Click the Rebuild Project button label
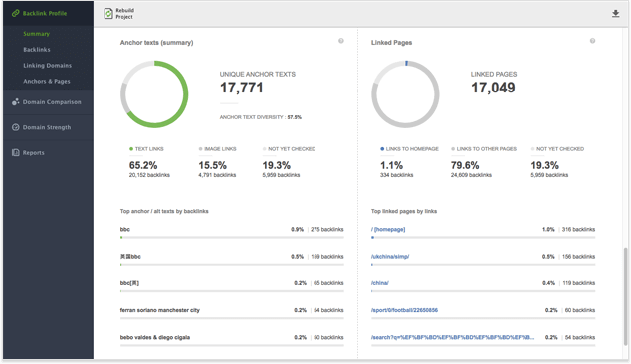 click(x=125, y=14)
